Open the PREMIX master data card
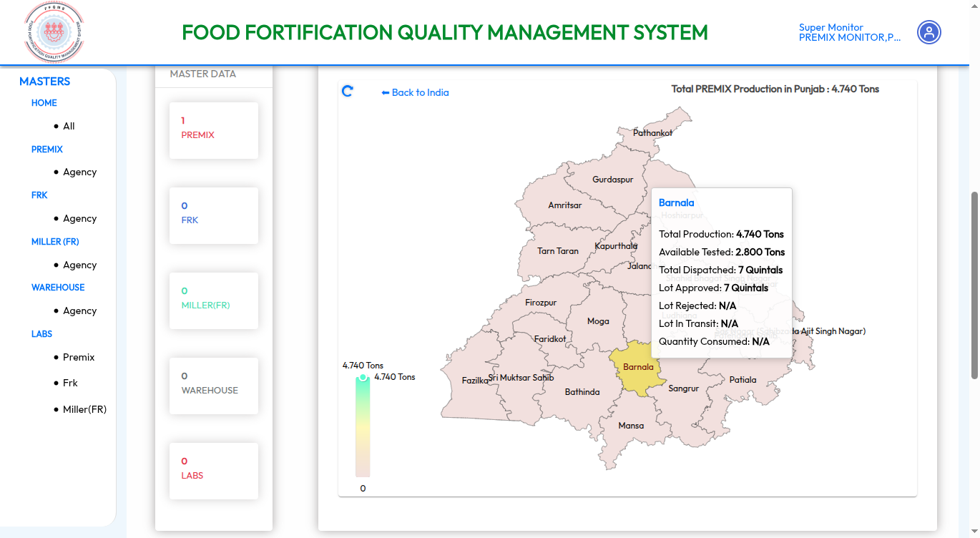Viewport: 980px width, 538px height. click(x=213, y=130)
